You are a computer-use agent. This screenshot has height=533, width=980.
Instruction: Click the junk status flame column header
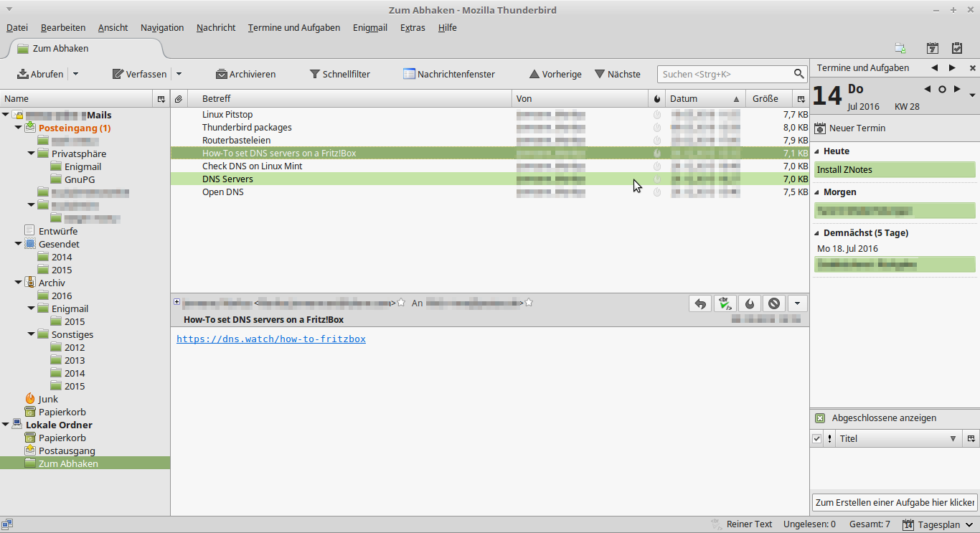[x=657, y=99]
